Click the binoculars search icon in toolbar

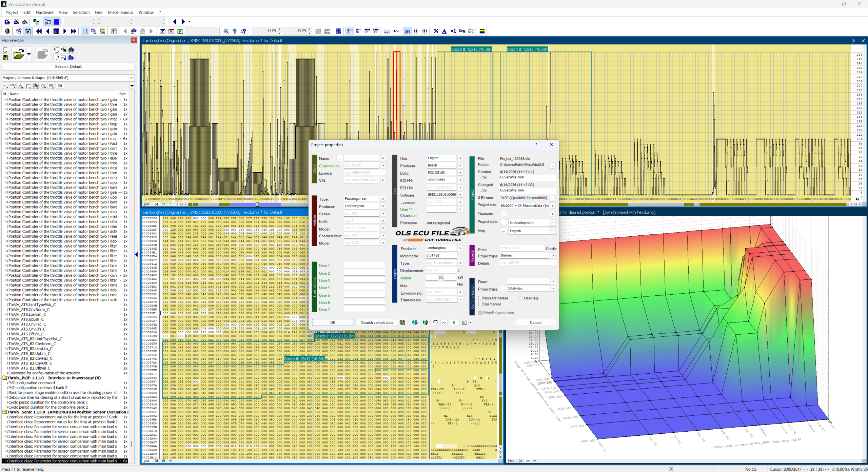click(x=134, y=31)
